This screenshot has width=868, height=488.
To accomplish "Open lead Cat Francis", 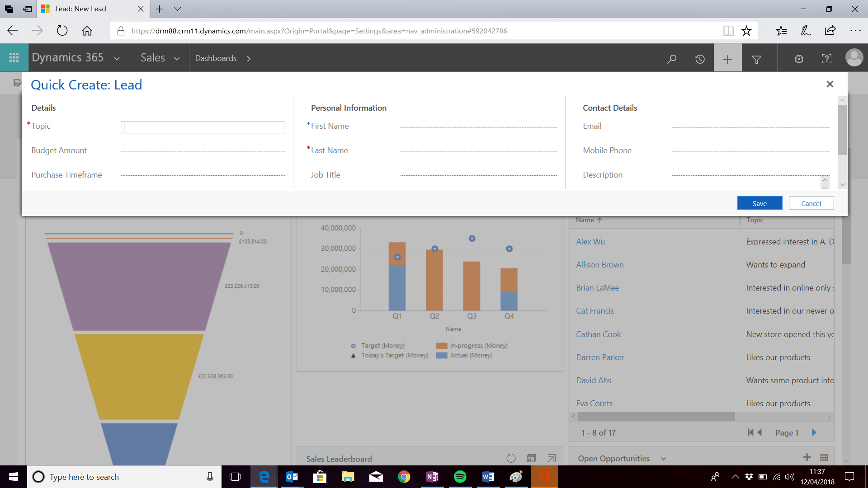I will (594, 311).
